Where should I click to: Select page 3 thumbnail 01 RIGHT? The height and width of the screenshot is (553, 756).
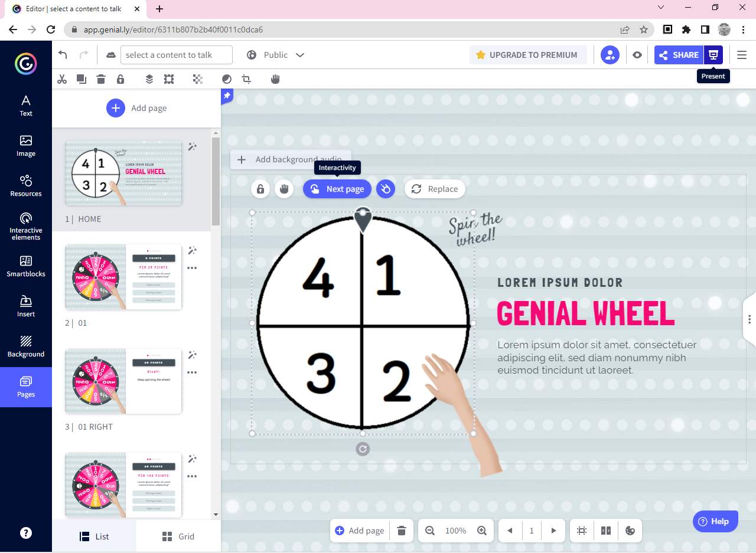[123, 381]
